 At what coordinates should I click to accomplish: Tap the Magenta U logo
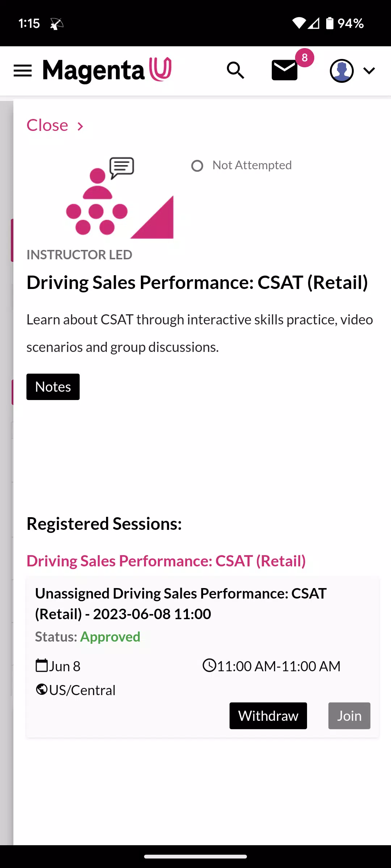point(107,70)
